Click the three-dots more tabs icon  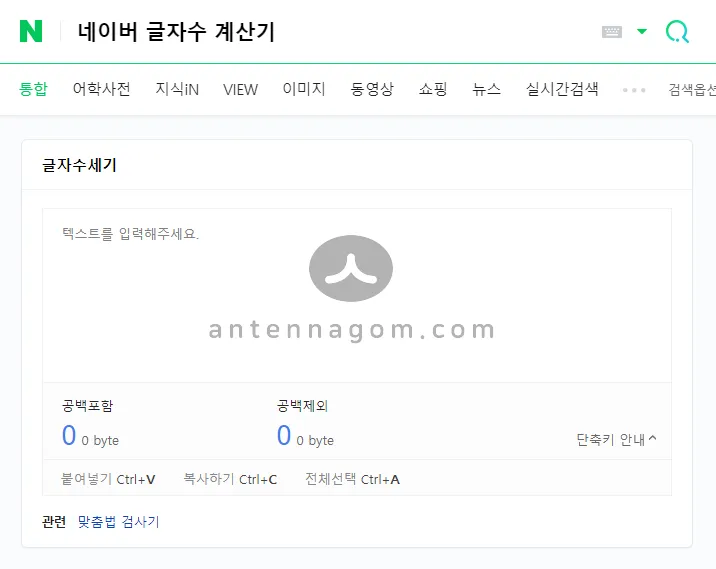(x=634, y=89)
